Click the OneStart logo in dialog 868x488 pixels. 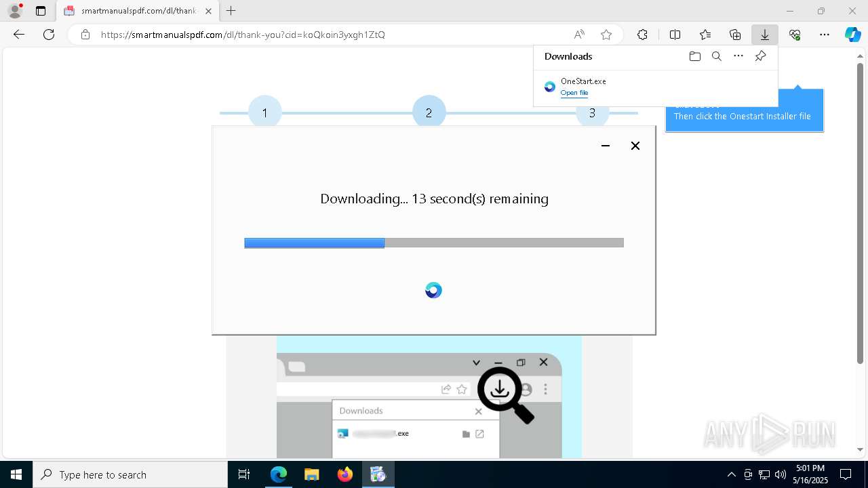(433, 291)
